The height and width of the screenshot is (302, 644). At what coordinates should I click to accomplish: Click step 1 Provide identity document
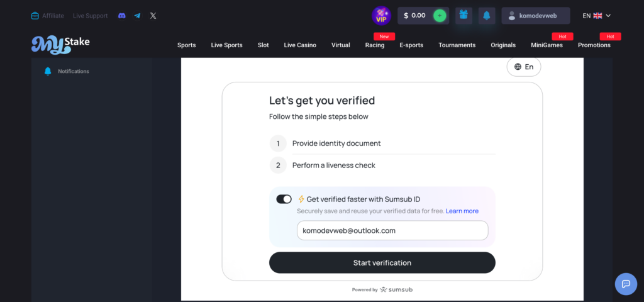(x=336, y=143)
